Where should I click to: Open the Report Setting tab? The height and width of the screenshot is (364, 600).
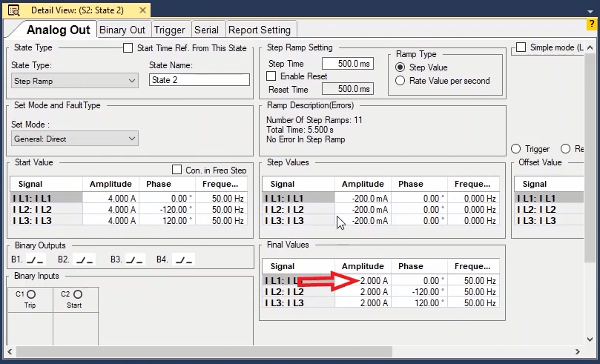[x=260, y=30]
